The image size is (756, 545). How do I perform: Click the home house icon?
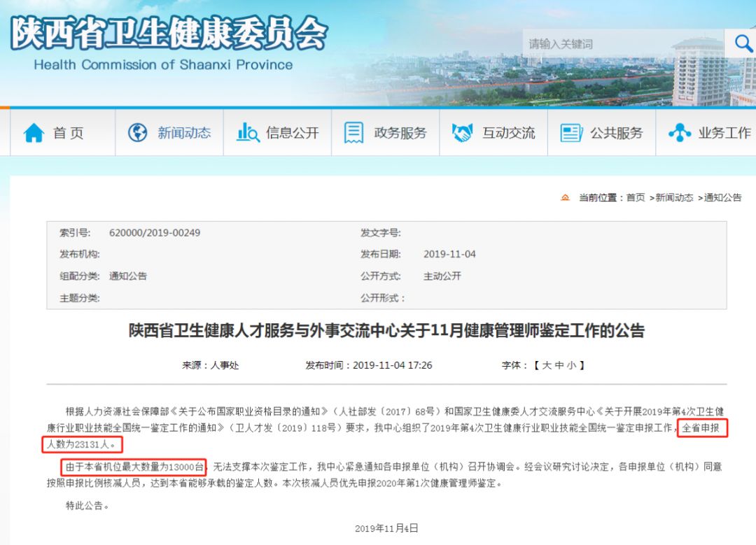click(x=34, y=132)
